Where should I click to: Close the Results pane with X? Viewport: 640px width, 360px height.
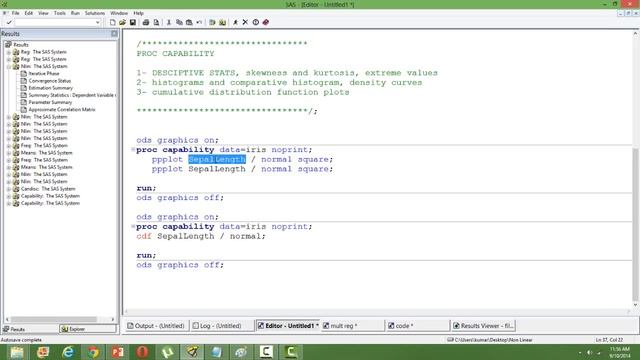114,33
